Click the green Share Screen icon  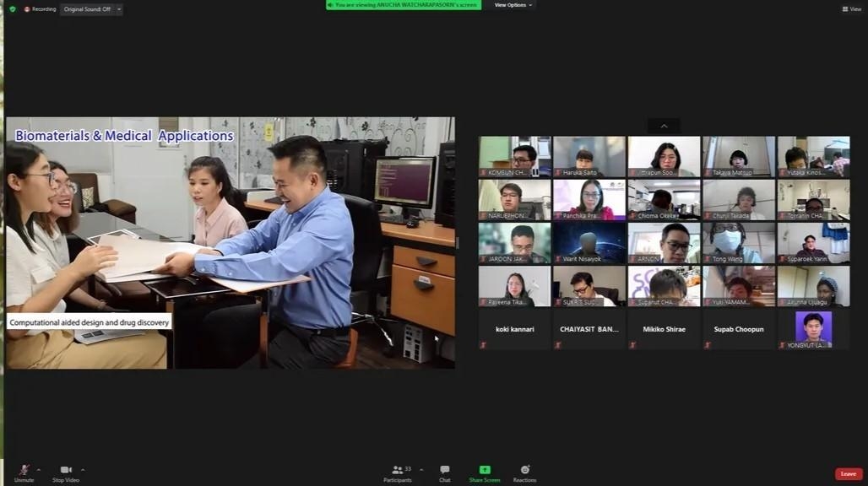click(x=485, y=470)
